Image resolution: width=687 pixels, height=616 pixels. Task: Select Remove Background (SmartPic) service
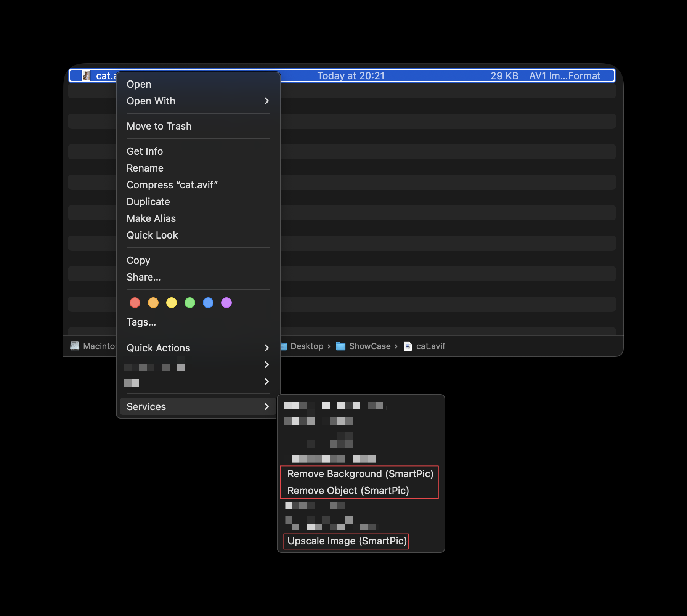click(x=361, y=474)
